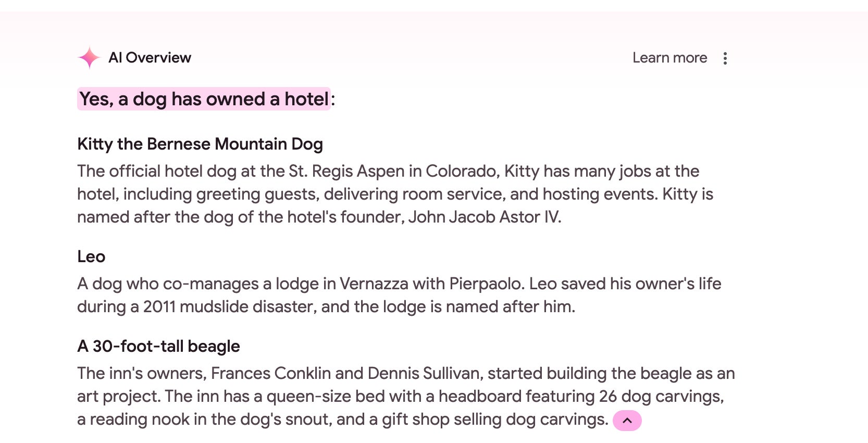Image resolution: width=868 pixels, height=443 pixels.
Task: Click the highlighted "Yes, a dog has owned a hotel" text
Action: pyautogui.click(x=204, y=99)
